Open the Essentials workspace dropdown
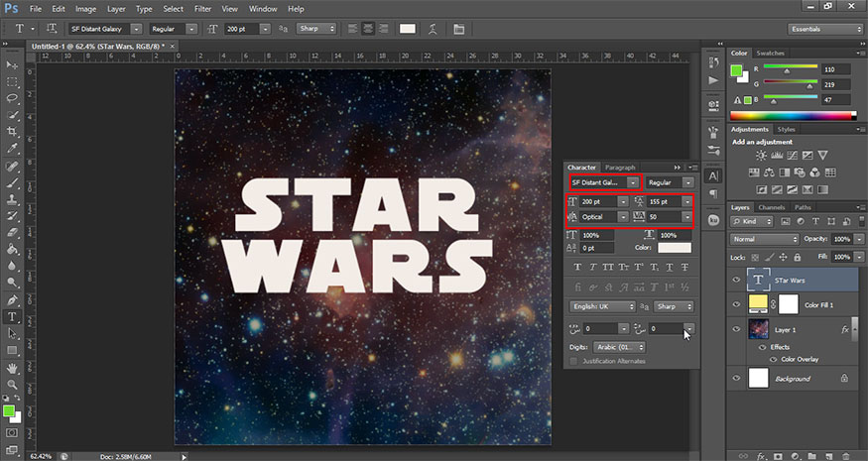 coord(824,29)
